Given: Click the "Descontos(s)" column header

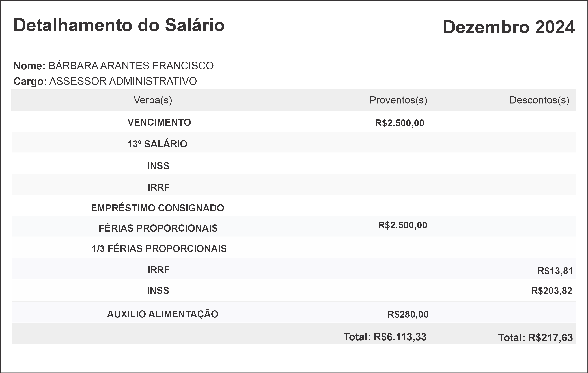Looking at the screenshot, I should pyautogui.click(x=539, y=100).
